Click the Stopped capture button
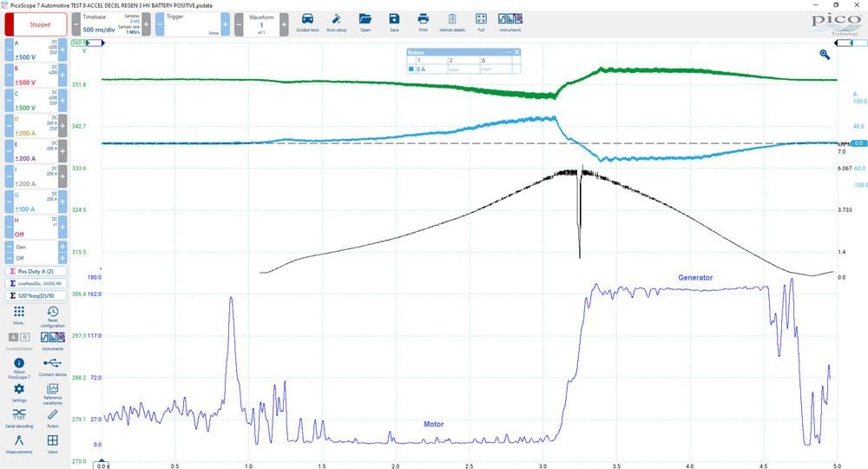Viewport: 868px width, 469px height. (36, 24)
